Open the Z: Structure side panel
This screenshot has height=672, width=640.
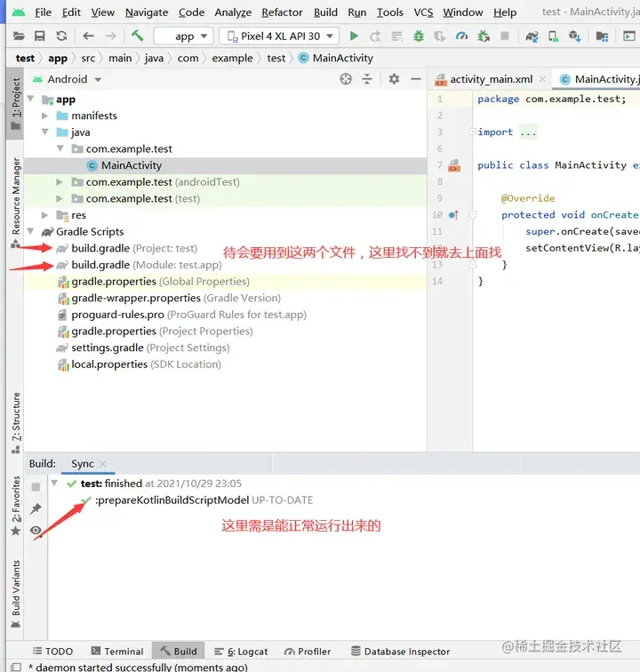16,422
